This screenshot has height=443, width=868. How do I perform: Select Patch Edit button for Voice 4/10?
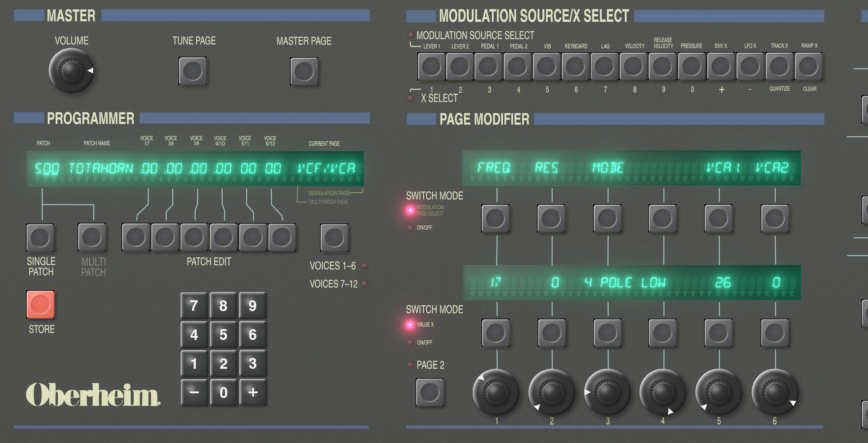(x=223, y=238)
